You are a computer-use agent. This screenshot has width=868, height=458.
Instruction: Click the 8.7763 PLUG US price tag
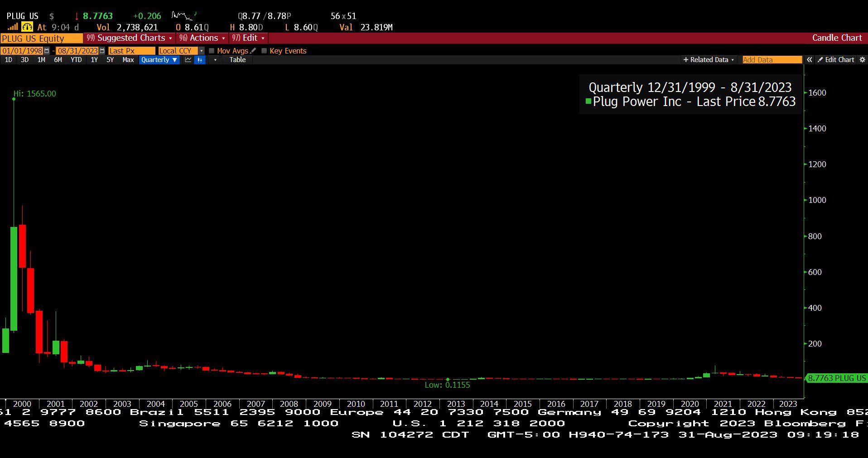coord(836,378)
